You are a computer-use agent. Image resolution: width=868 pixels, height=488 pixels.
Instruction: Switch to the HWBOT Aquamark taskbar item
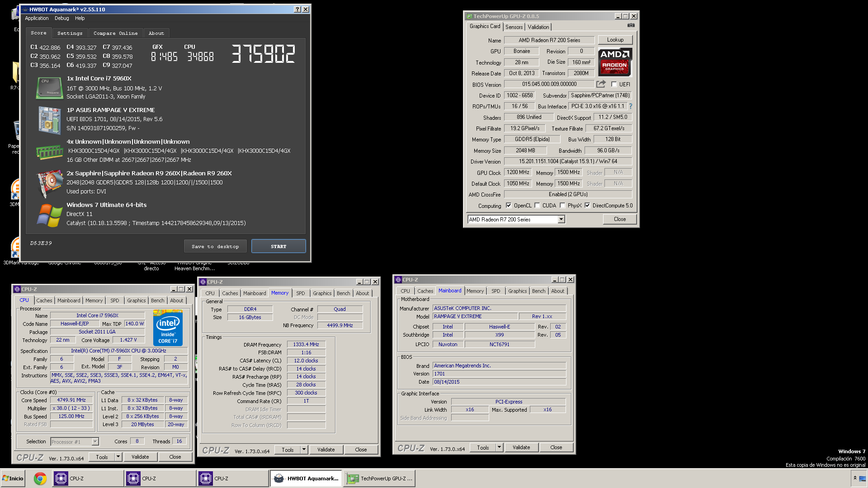[306, 479]
